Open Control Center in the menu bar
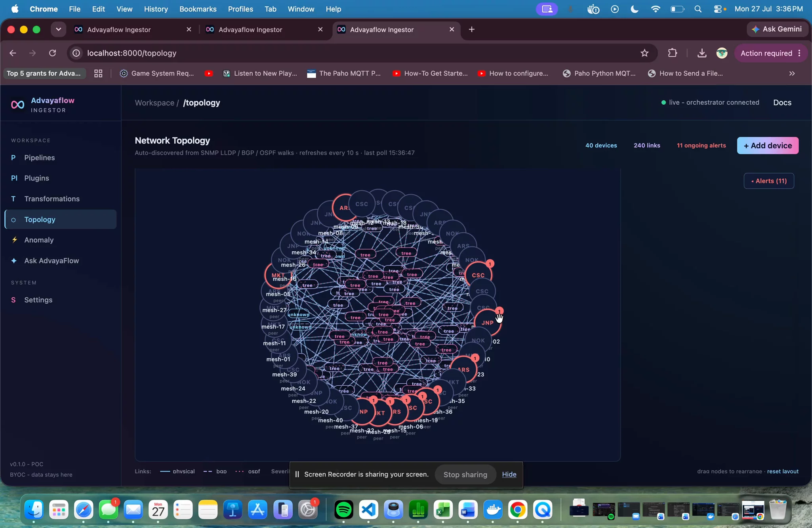The width and height of the screenshot is (812, 528). pos(719,9)
